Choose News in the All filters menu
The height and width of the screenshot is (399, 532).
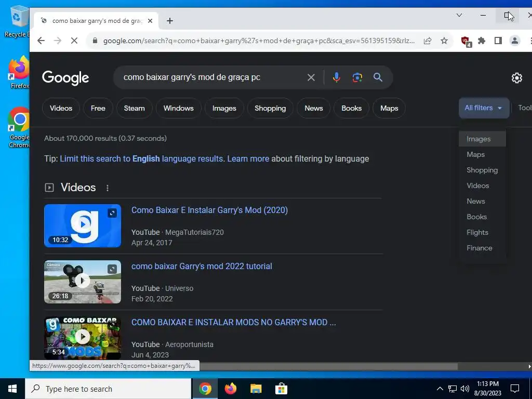(x=482, y=201)
